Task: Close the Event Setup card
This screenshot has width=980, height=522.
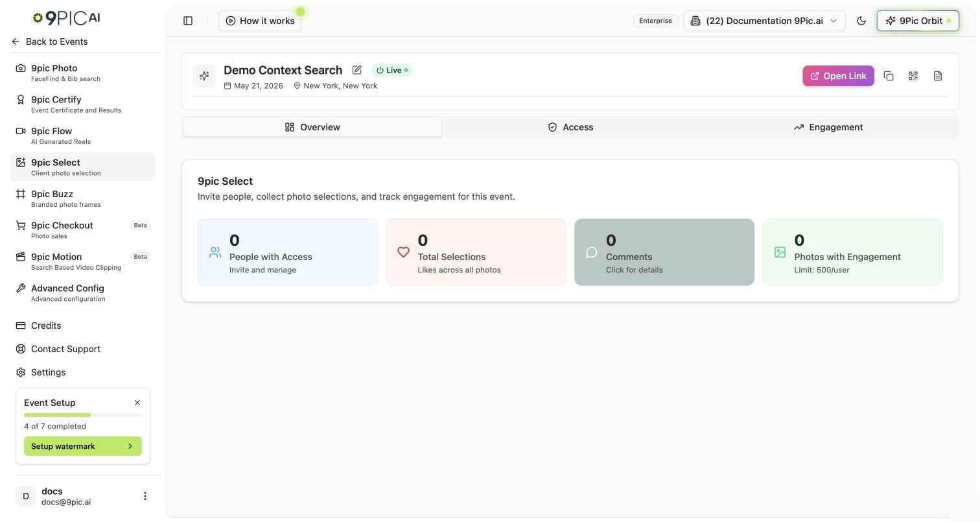Action: tap(137, 403)
